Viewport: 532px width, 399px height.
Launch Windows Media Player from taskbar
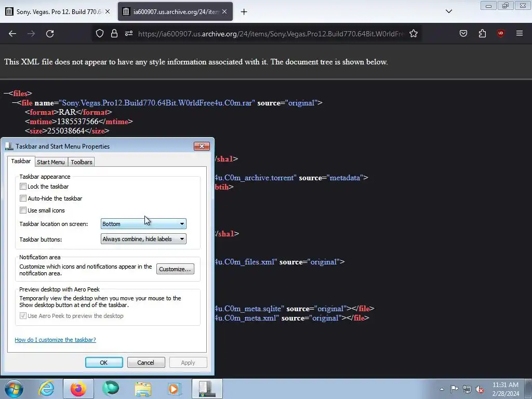[x=175, y=389]
